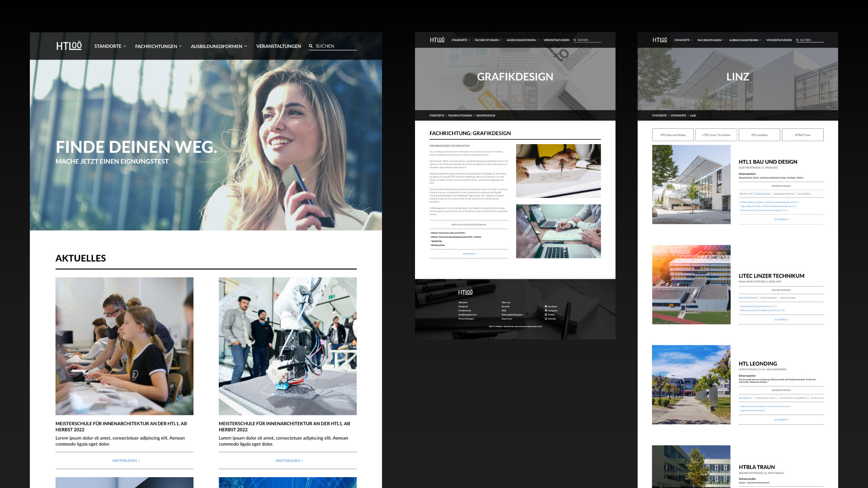868x488 pixels.
Task: Click the Kontakt link in the Grafikdesign footer
Action: (x=505, y=306)
